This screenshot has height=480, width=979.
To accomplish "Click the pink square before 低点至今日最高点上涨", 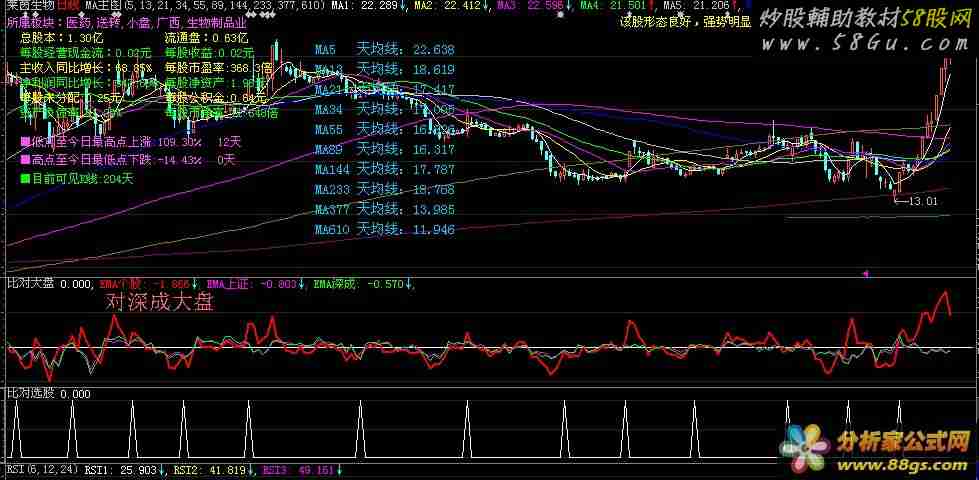I will pyautogui.click(x=25, y=143).
